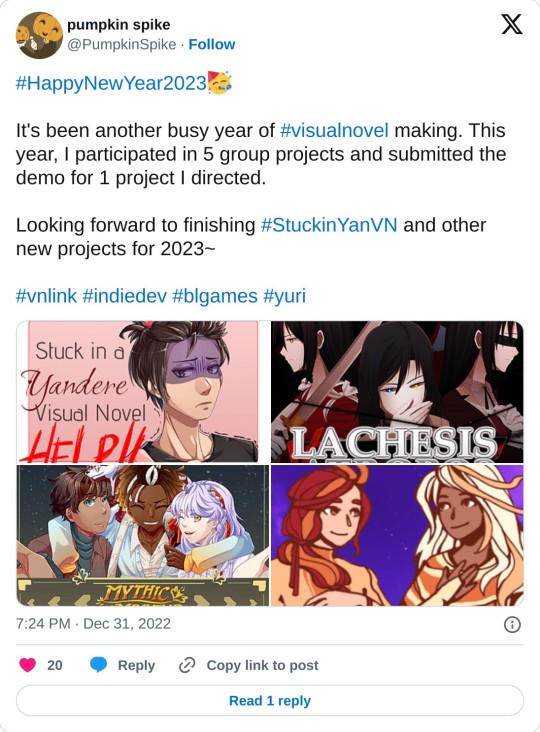Like the post with the heart icon

pyautogui.click(x=28, y=665)
